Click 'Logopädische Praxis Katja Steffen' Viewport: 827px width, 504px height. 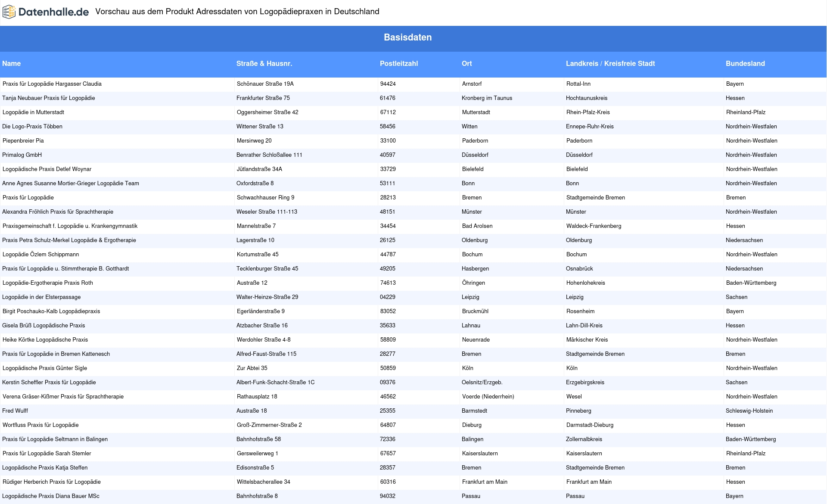tap(45, 467)
